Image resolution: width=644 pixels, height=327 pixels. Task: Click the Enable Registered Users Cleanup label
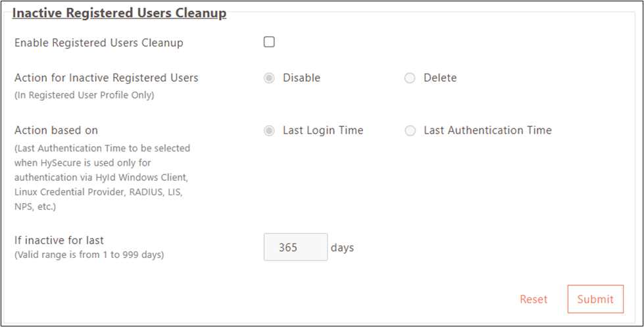[x=99, y=43]
